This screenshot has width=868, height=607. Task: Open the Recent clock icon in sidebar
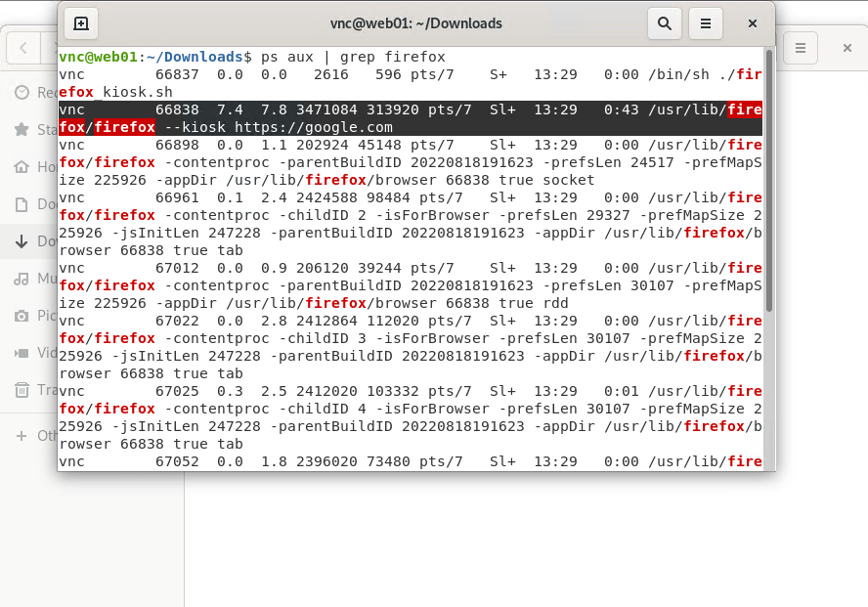(x=22, y=92)
